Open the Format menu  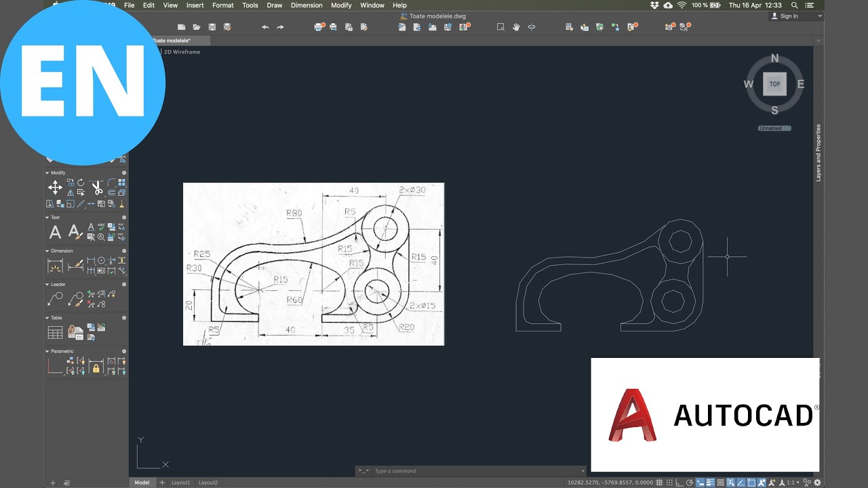223,5
